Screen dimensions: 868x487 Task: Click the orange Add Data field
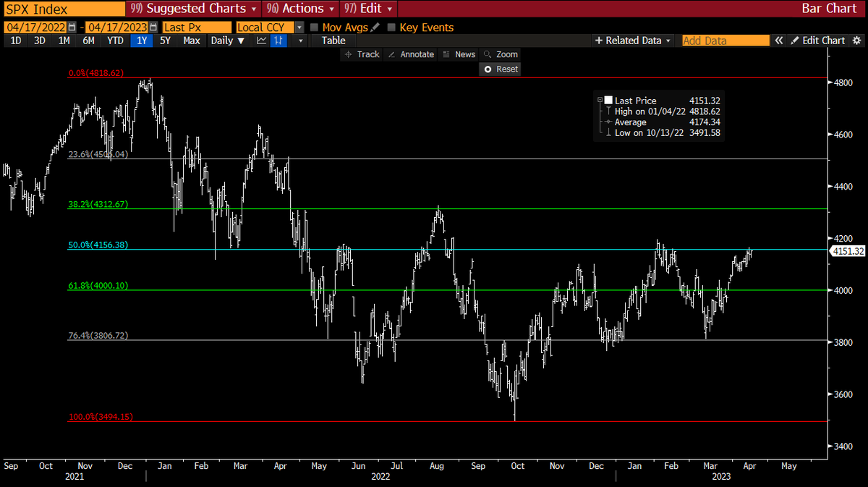click(725, 41)
